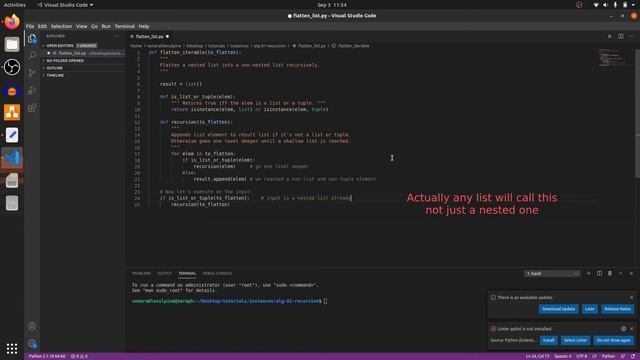This screenshot has width=640, height=360.
Task: Open Release Notes from the update notification
Action: tap(618, 309)
